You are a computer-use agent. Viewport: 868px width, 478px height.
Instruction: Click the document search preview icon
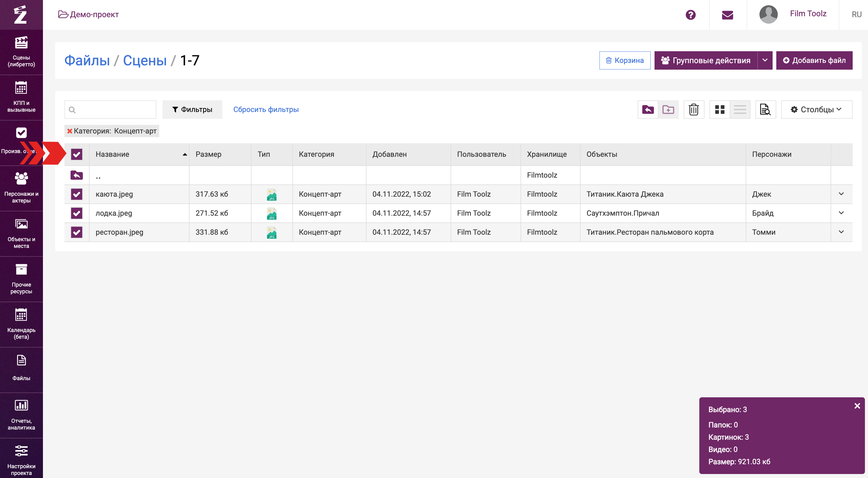tap(766, 110)
